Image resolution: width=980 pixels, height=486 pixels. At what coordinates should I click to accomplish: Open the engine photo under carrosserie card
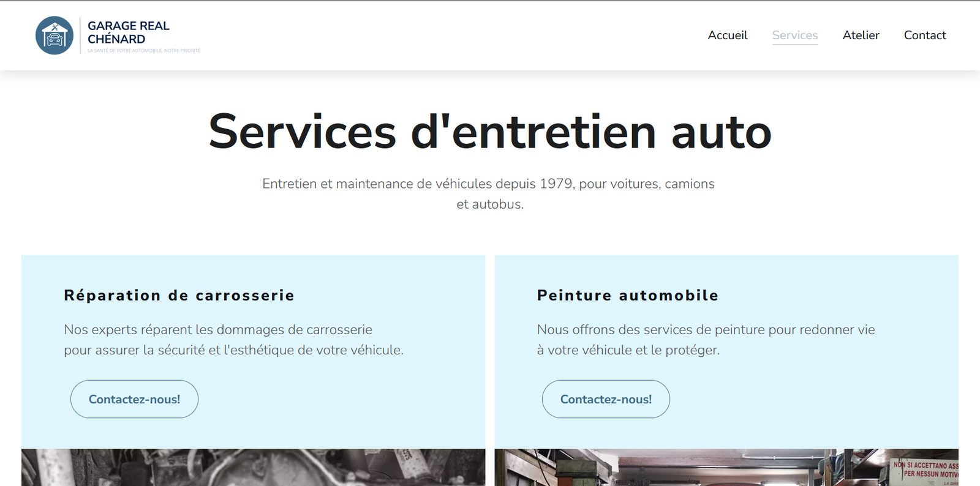point(253,468)
